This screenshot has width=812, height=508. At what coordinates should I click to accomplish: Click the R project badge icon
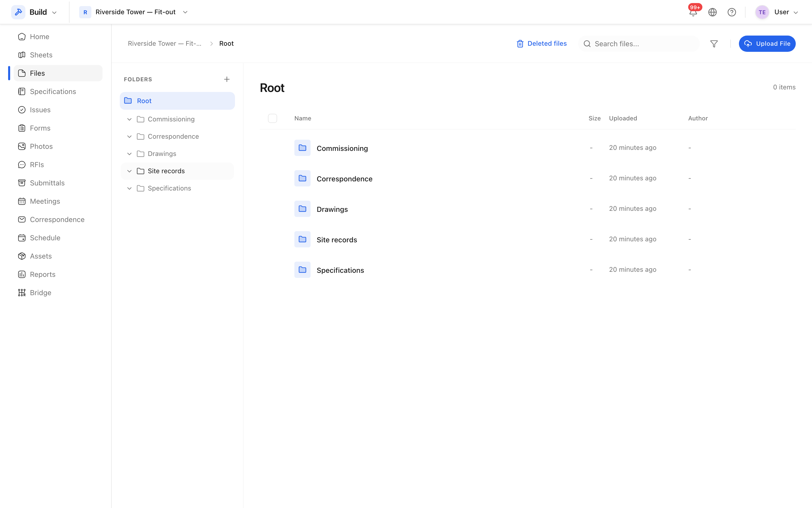click(85, 12)
